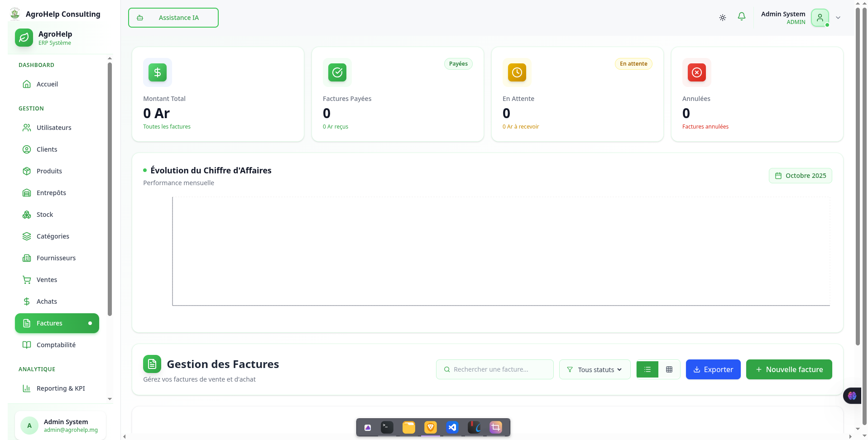This screenshot has width=868, height=440.
Task: Enable list view for invoices
Action: click(x=647, y=369)
